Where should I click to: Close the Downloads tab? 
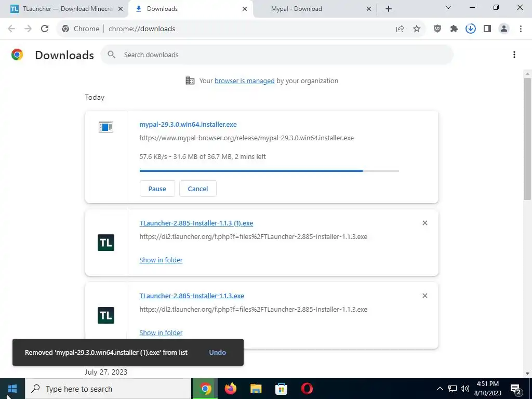[x=245, y=9]
